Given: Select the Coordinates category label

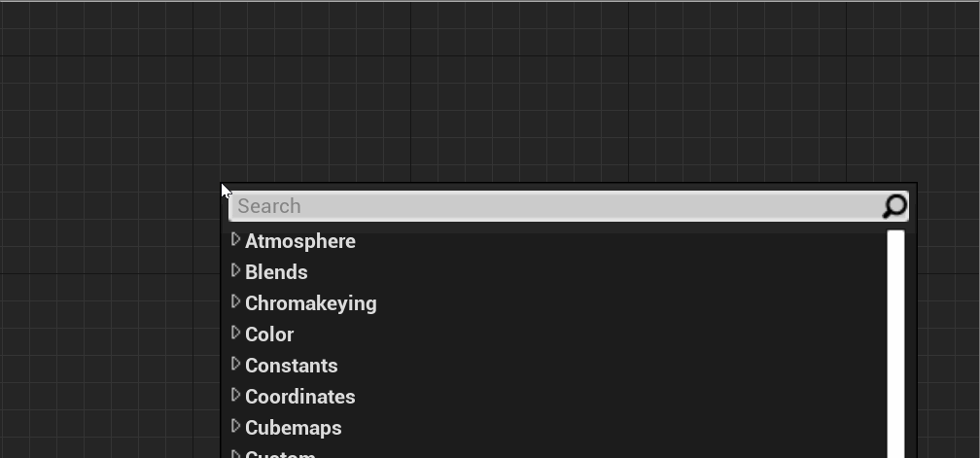Looking at the screenshot, I should [300, 397].
